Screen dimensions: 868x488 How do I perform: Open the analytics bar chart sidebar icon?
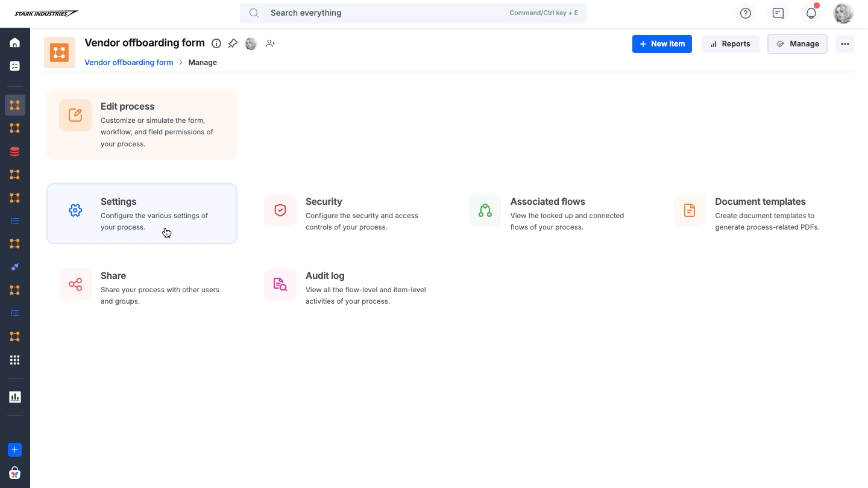14,397
